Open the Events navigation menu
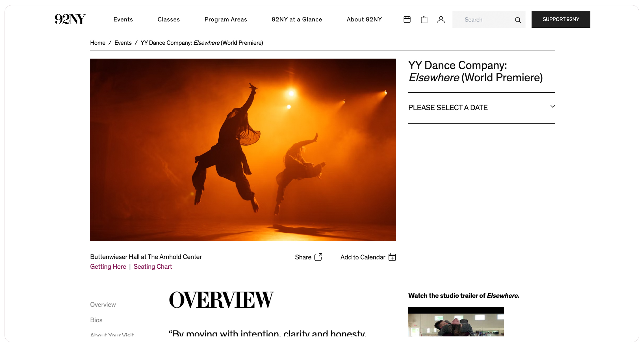Image resolution: width=644 pixels, height=348 pixels. pyautogui.click(x=123, y=19)
